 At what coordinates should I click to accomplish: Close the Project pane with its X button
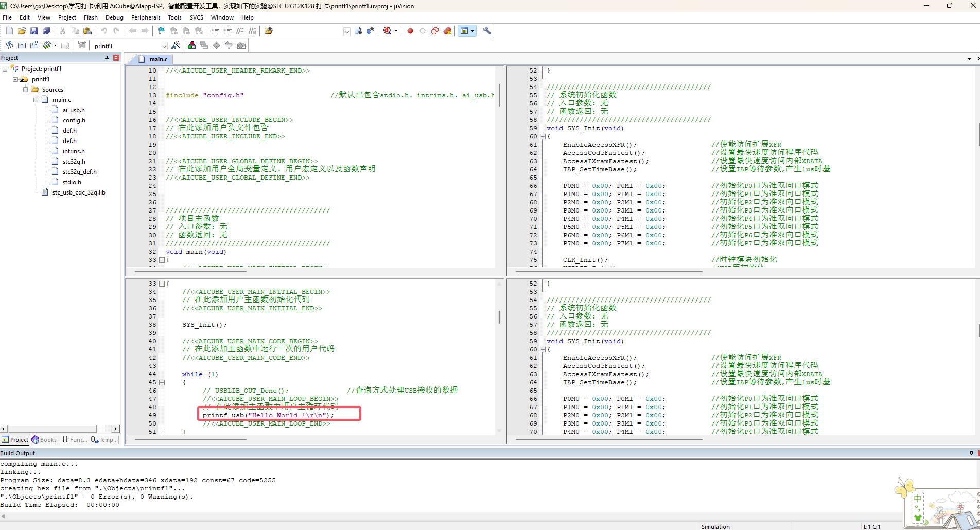(116, 58)
